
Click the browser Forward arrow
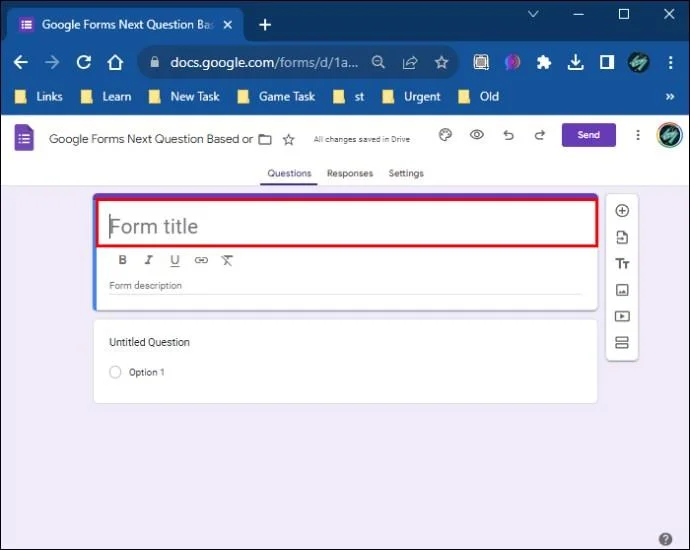[x=52, y=62]
